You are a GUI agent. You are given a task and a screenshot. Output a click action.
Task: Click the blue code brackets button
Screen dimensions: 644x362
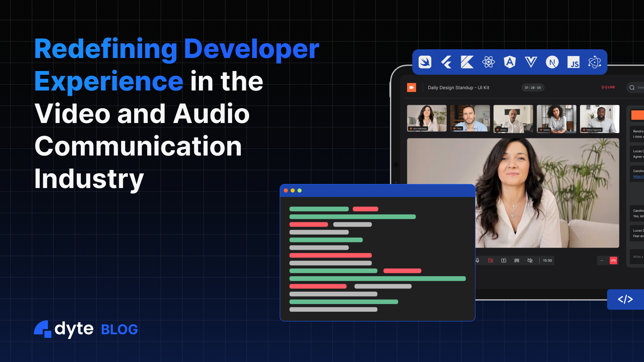point(625,299)
